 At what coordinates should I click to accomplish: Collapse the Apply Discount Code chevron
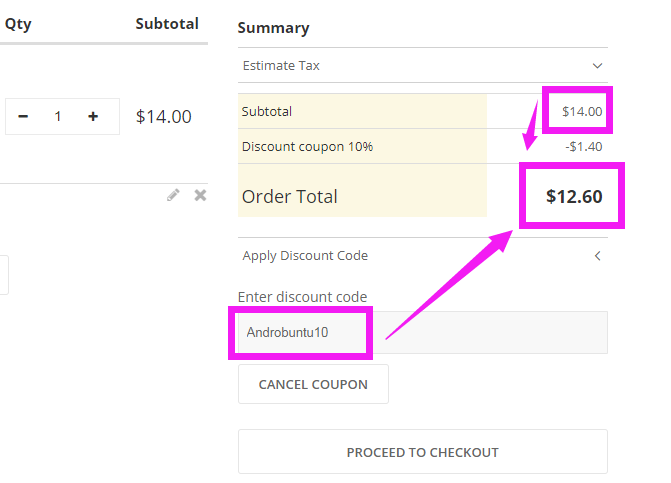click(x=598, y=256)
